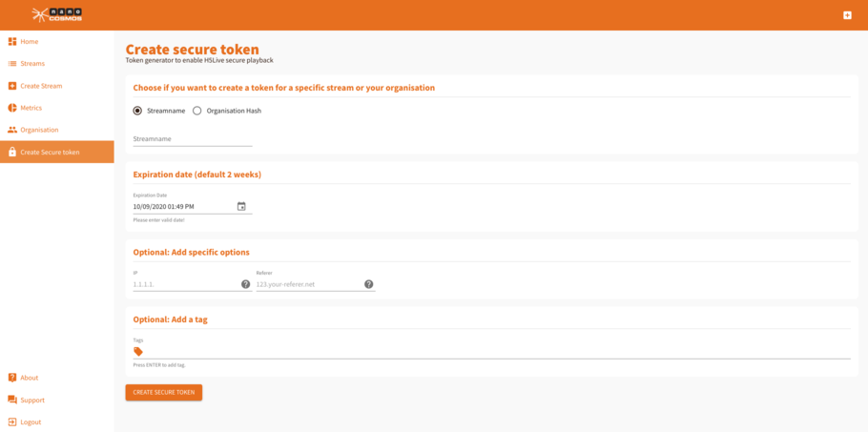868x432 pixels.
Task: Click the About question mark icon in sidebar
Action: pyautogui.click(x=12, y=378)
